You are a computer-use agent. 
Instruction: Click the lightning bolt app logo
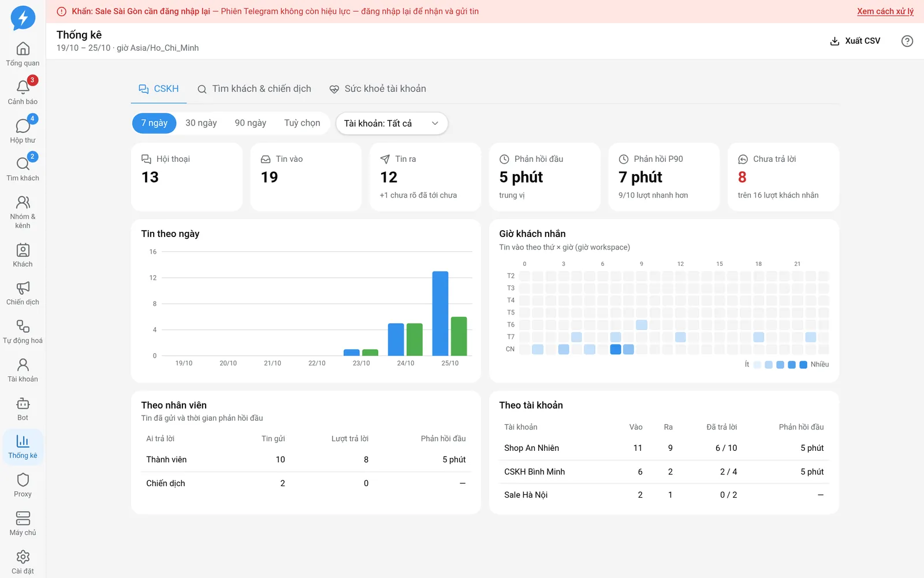point(23,17)
